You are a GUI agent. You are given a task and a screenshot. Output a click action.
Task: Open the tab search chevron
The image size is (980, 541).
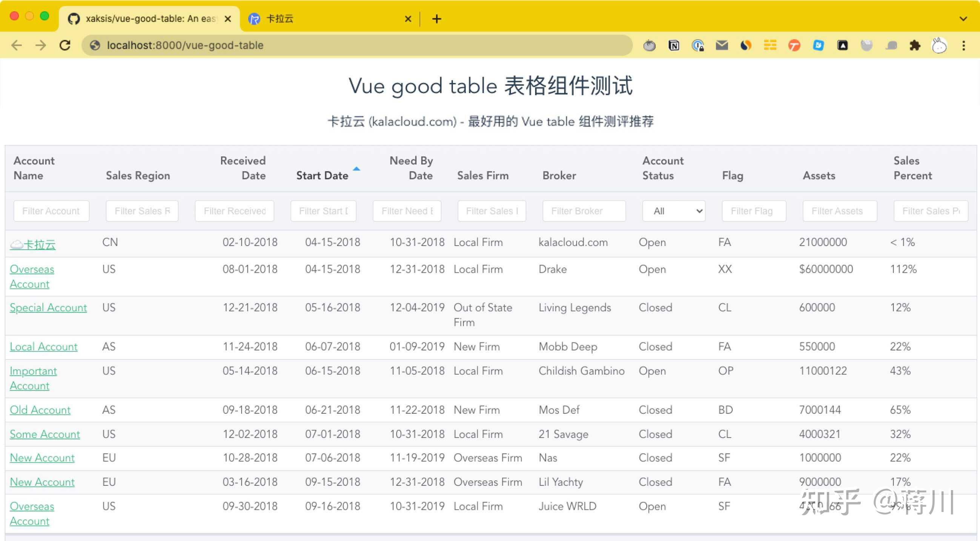click(x=963, y=18)
